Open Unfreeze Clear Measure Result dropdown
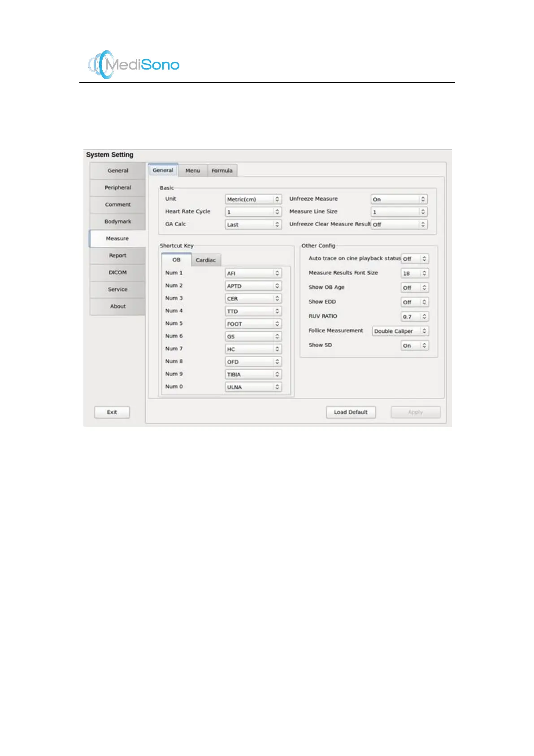This screenshot has width=534, height=756. click(x=399, y=224)
